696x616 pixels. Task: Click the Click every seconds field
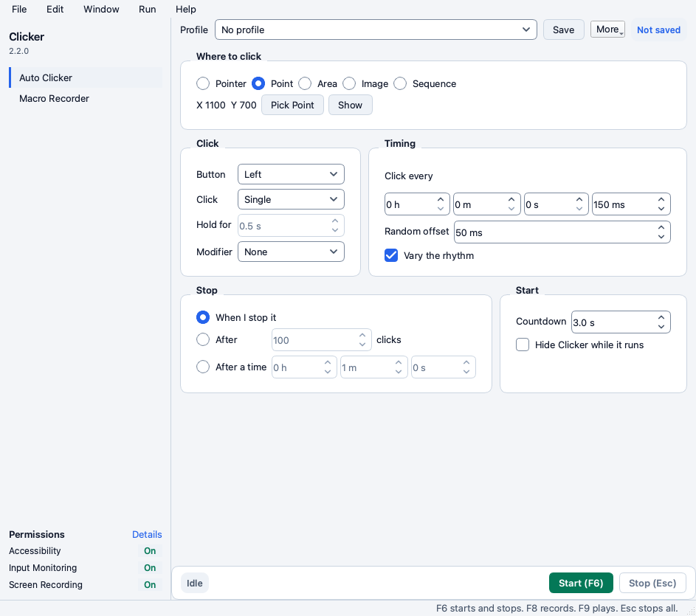click(x=557, y=204)
